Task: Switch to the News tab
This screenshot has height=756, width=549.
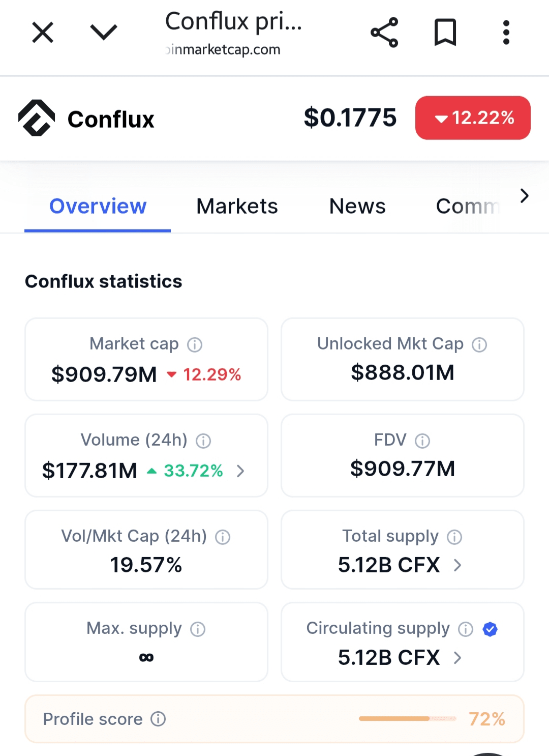Action: [357, 206]
